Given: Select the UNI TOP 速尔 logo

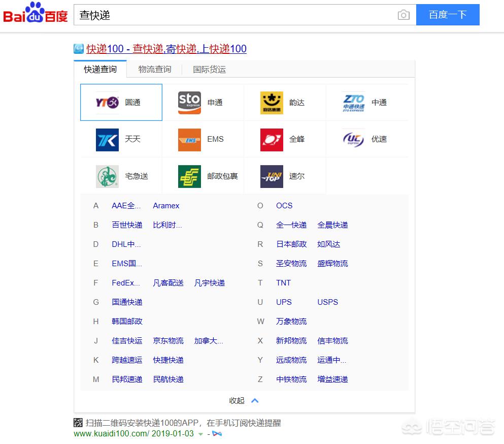Looking at the screenshot, I should (x=272, y=176).
